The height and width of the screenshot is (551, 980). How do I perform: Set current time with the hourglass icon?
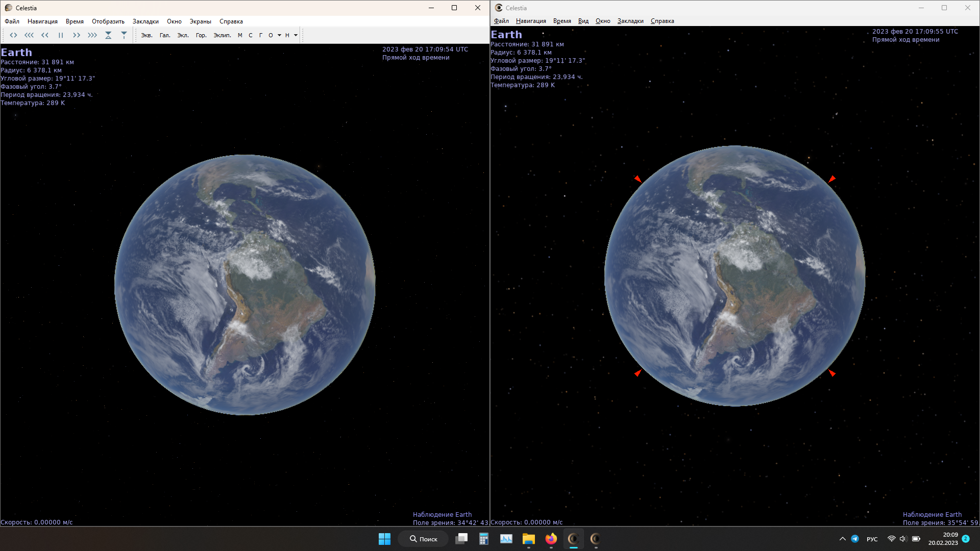108,35
